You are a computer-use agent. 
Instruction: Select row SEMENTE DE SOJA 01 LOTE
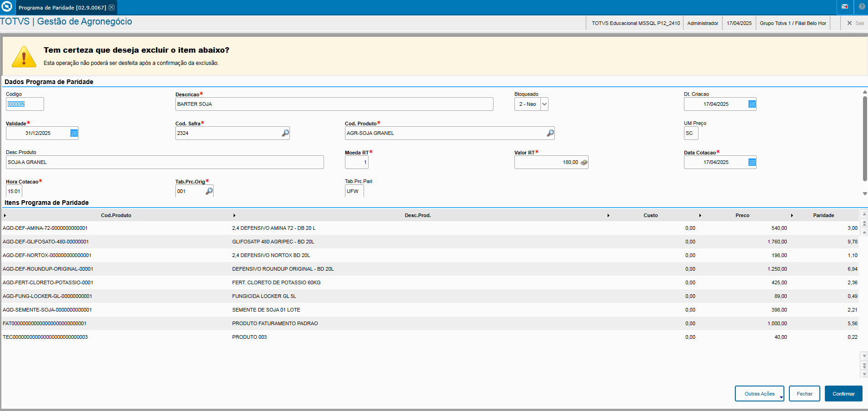[430, 310]
